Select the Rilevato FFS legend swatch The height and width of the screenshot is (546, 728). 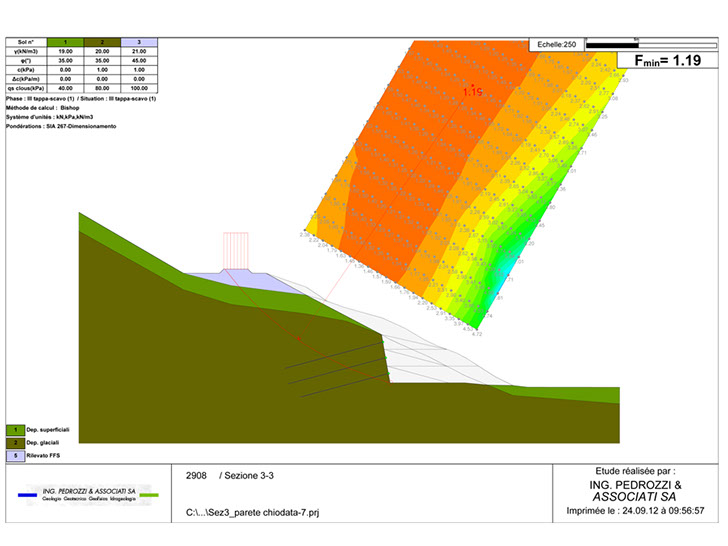(15, 455)
